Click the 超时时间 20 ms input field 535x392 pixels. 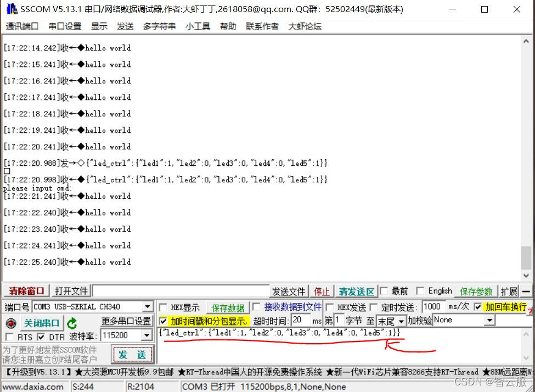301,320
